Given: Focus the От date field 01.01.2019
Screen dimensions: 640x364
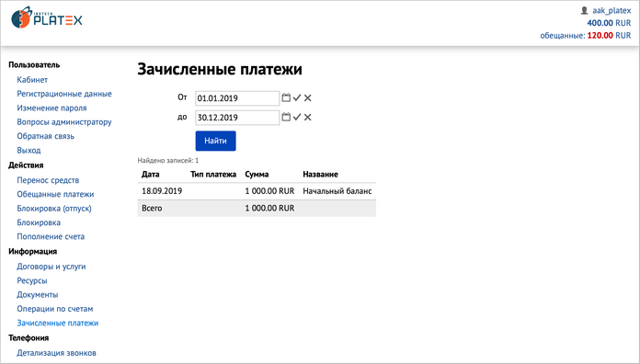Looking at the screenshot, I should click(x=237, y=98).
